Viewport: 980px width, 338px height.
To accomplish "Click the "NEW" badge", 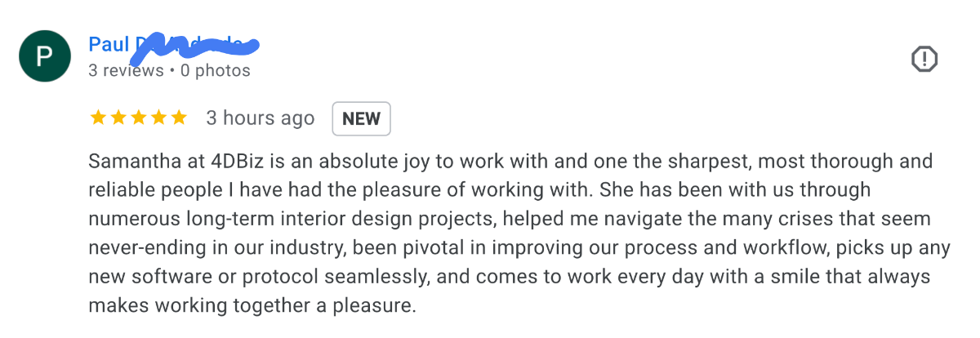I will pos(361,118).
